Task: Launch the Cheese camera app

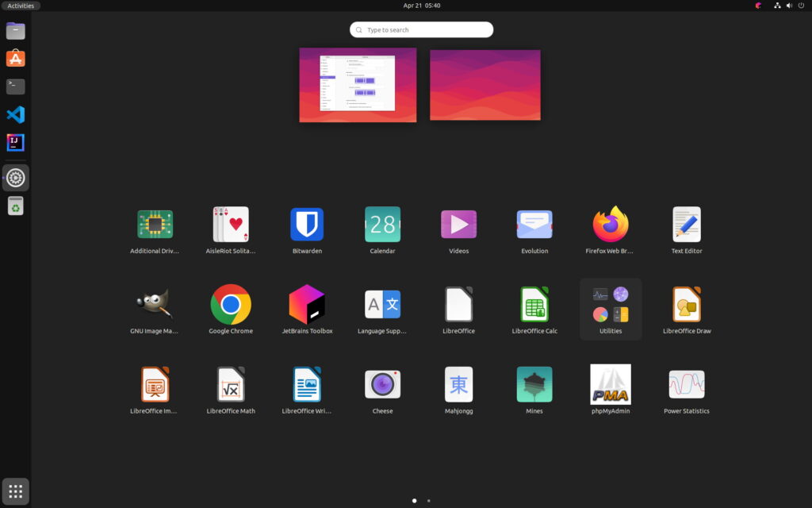Action: [x=382, y=385]
